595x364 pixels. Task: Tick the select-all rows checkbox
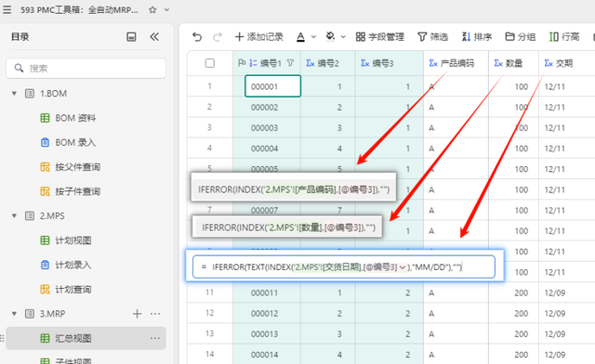pyautogui.click(x=210, y=63)
